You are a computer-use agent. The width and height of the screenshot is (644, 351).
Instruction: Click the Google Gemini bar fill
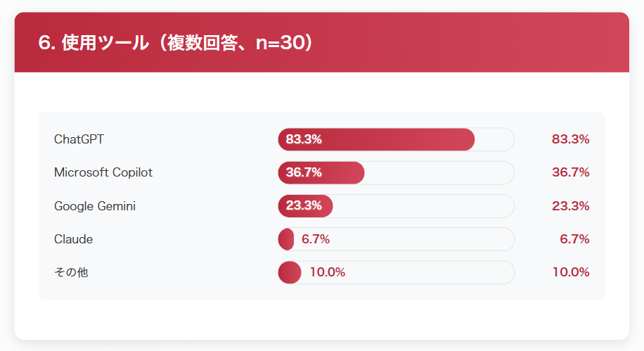tap(306, 206)
